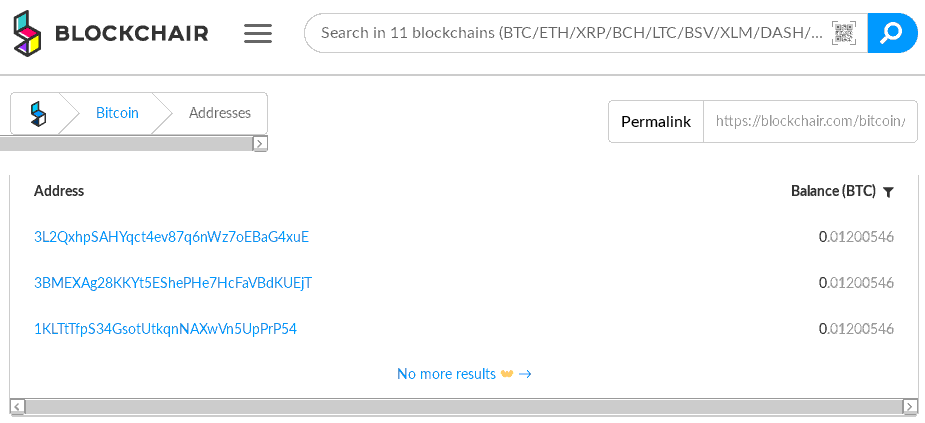Go to Bitcoin breadcrumb
The height and width of the screenshot is (423, 925).
click(117, 113)
